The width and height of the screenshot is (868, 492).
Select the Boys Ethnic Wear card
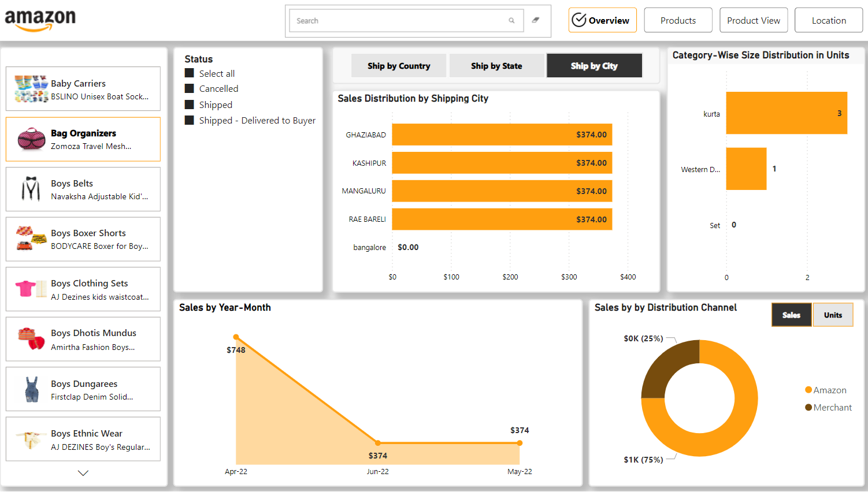(83, 439)
